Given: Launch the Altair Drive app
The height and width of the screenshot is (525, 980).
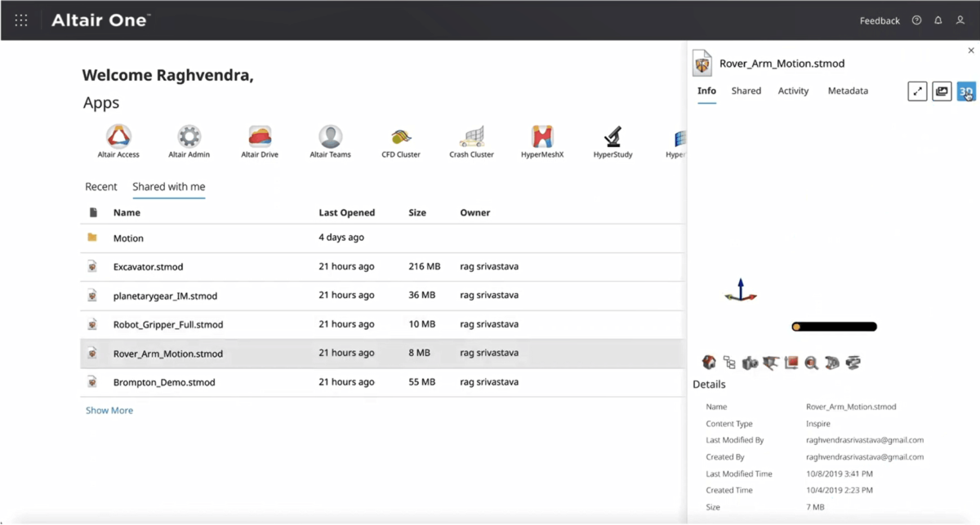Looking at the screenshot, I should point(260,141).
